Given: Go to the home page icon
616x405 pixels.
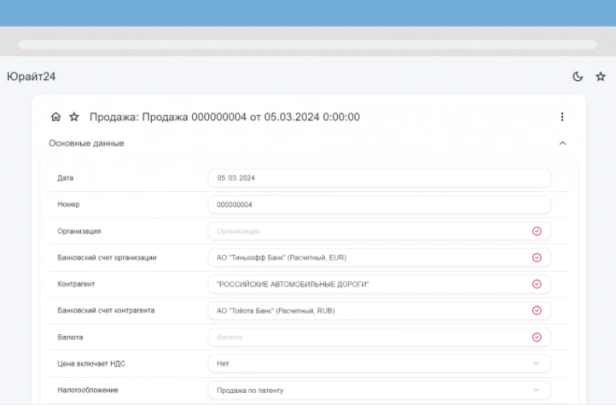Looking at the screenshot, I should point(55,118).
